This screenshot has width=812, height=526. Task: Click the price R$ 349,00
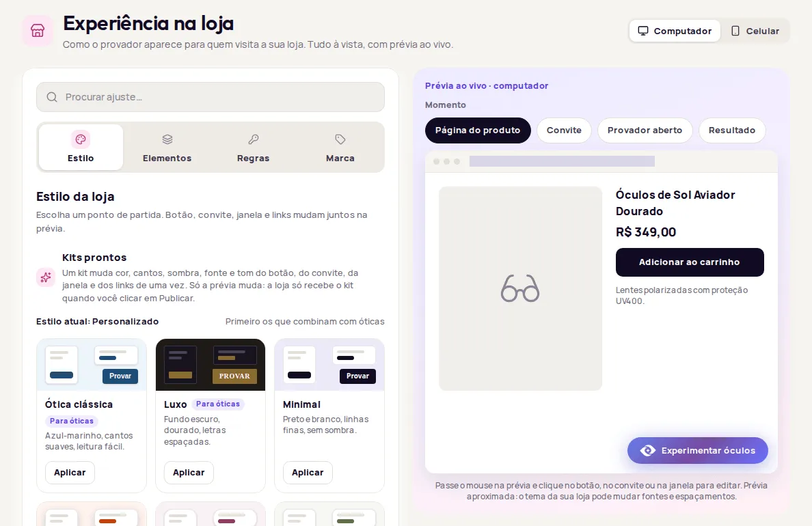pyautogui.click(x=646, y=232)
